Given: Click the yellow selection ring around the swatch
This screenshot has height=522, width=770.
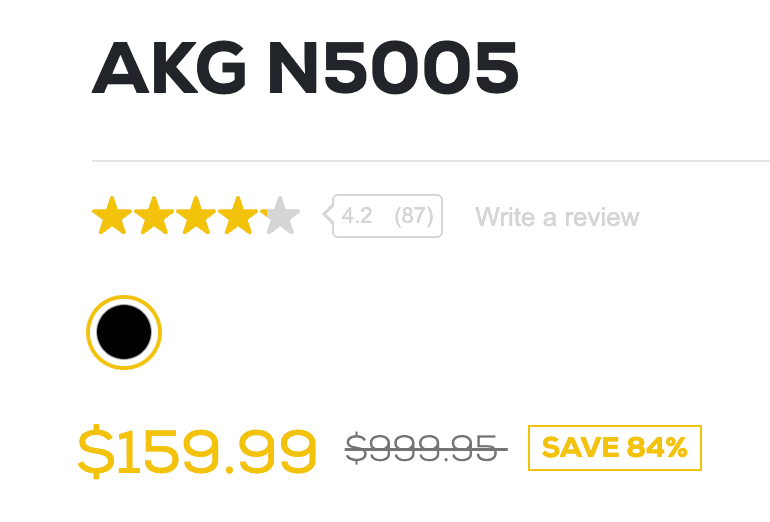Looking at the screenshot, I should coord(124,300).
